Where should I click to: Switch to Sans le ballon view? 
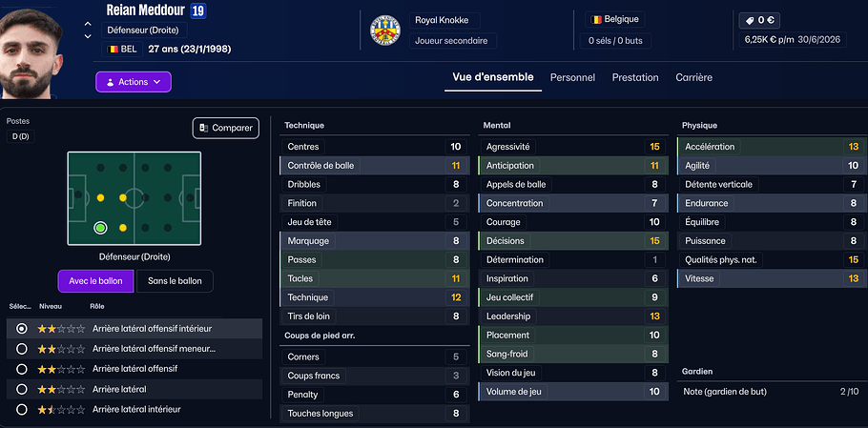coord(175,281)
